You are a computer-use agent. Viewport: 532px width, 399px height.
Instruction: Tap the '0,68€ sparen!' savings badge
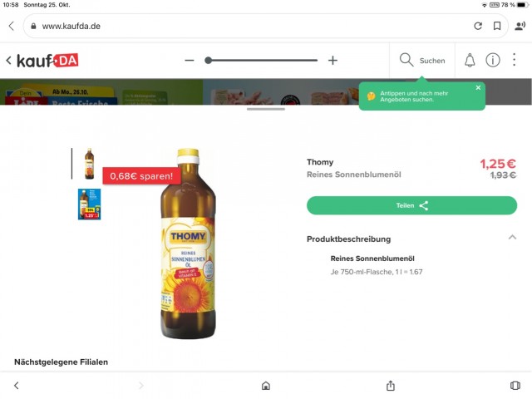click(141, 176)
